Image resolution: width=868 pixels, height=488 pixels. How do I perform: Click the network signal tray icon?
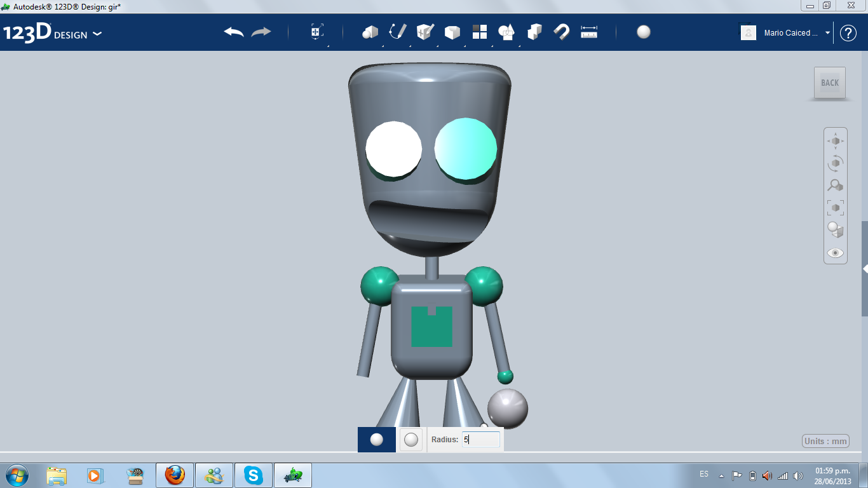coord(783,475)
